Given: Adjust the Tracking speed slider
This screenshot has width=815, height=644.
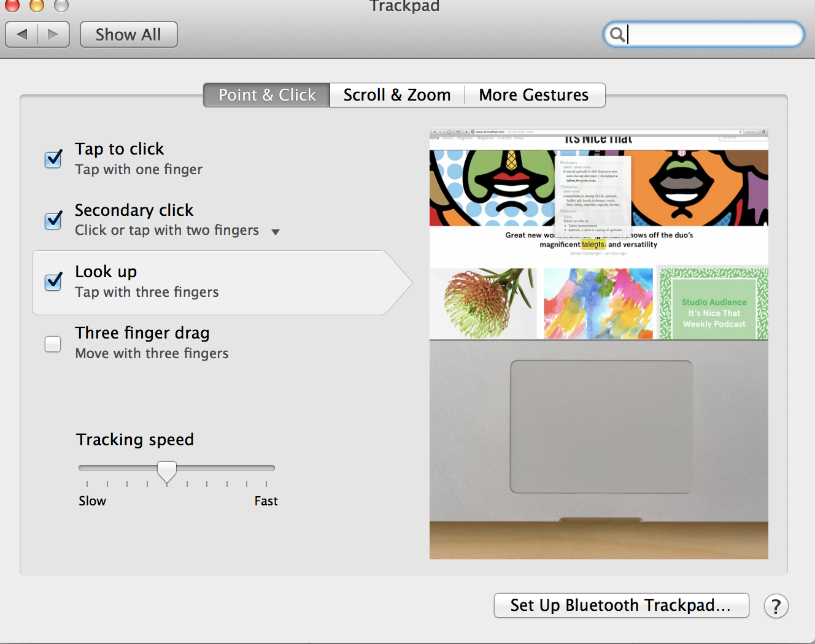Looking at the screenshot, I should click(166, 468).
